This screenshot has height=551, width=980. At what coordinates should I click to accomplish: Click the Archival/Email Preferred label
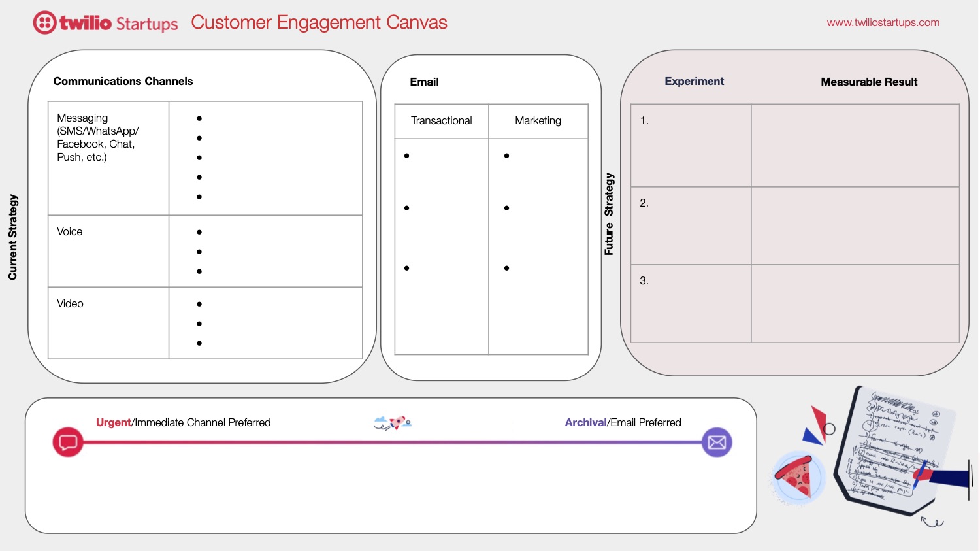click(x=623, y=422)
